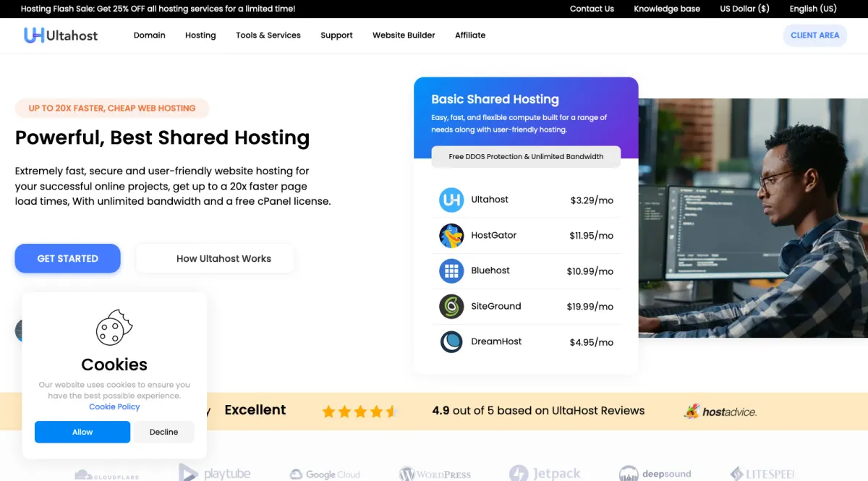Click the Contact Us link

592,9
